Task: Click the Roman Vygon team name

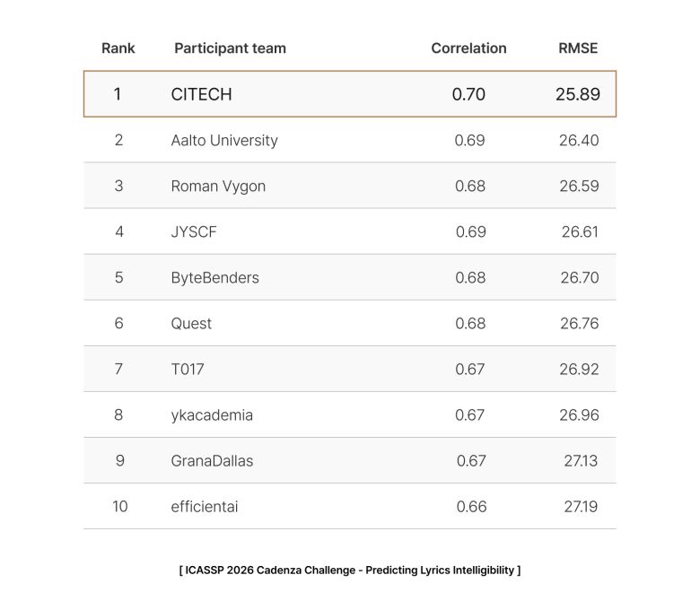Action: (218, 186)
